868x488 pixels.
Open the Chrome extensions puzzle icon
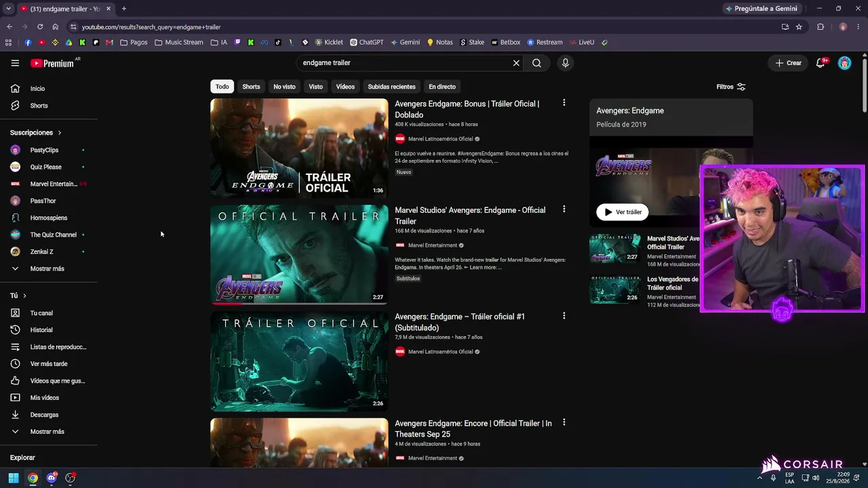(821, 27)
